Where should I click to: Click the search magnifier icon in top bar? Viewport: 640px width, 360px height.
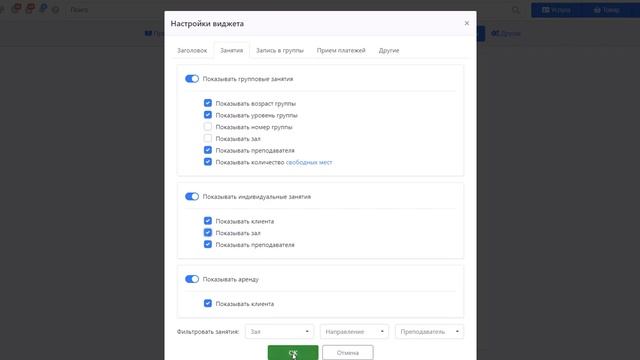(516, 10)
